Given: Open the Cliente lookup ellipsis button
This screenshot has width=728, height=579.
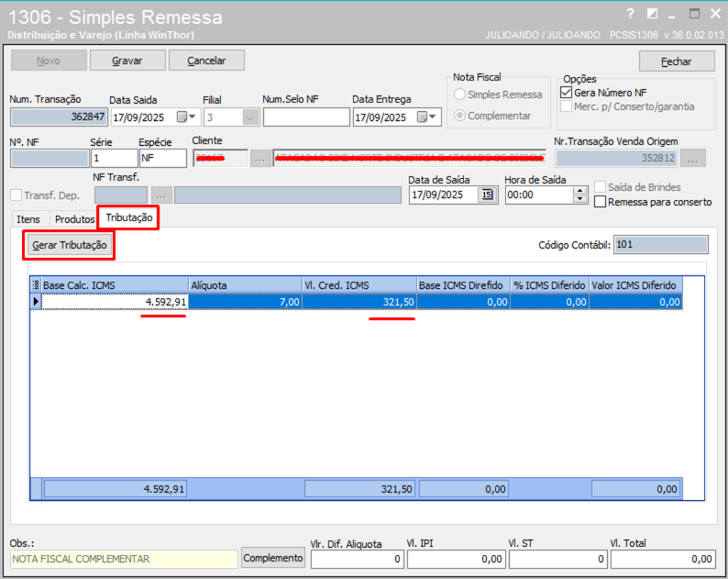Looking at the screenshot, I should 260,159.
